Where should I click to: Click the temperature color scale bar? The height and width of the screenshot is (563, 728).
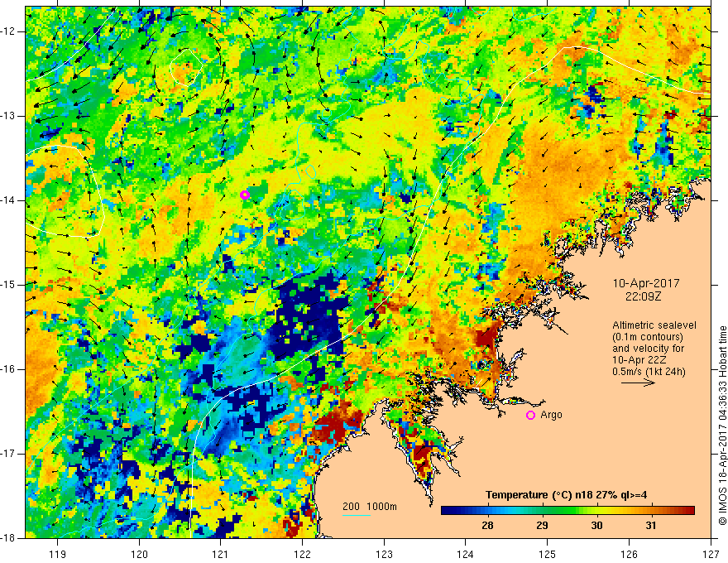tap(568, 511)
